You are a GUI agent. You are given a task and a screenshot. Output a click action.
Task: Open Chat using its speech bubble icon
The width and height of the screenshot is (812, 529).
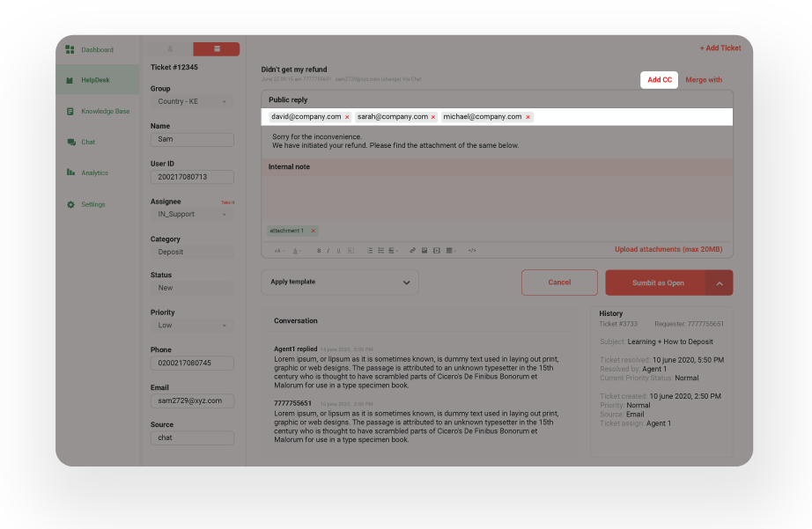(x=70, y=142)
